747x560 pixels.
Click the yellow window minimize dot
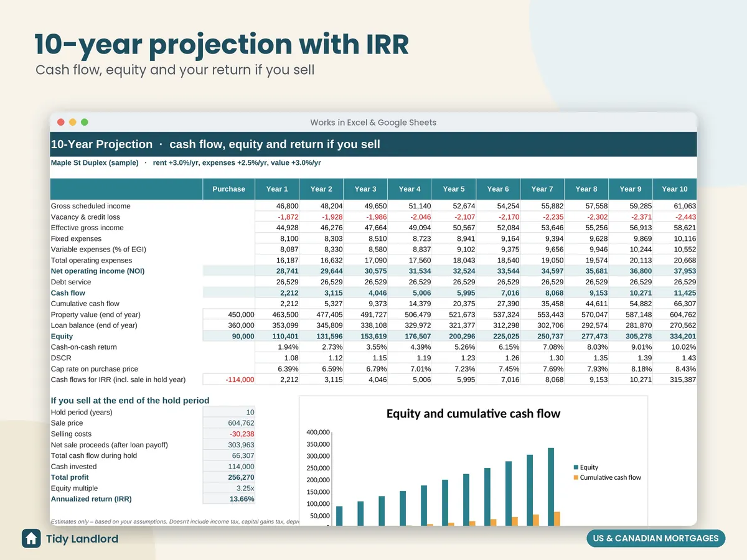pos(73,122)
